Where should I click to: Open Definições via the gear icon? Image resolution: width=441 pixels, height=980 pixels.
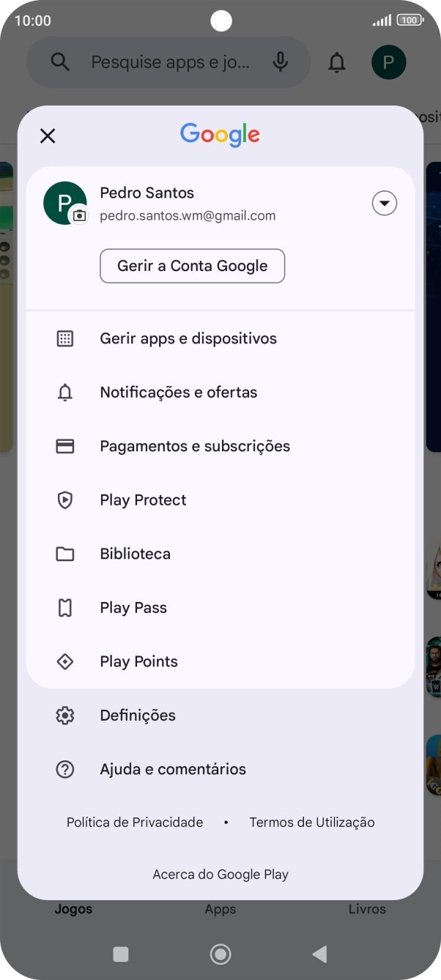[65, 715]
